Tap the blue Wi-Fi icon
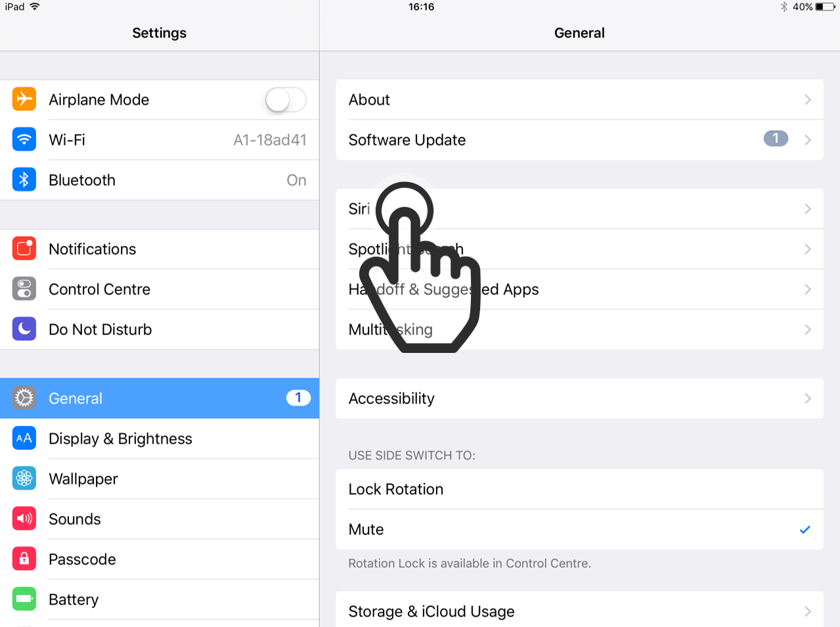Image resolution: width=840 pixels, height=627 pixels. coord(24,139)
